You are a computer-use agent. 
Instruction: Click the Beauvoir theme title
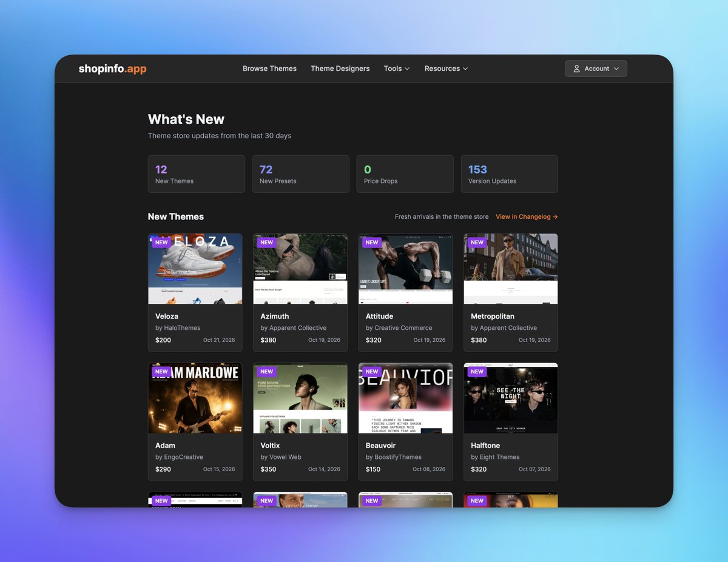point(382,445)
